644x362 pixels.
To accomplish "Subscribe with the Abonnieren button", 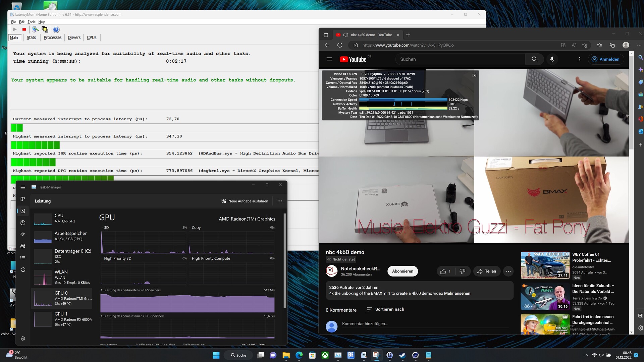I will [402, 271].
